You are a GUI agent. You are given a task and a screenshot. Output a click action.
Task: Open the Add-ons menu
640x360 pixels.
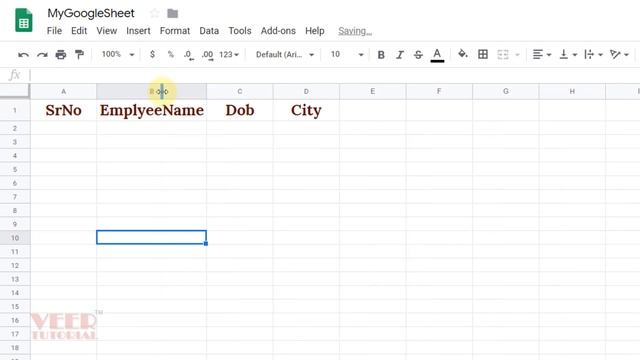(278, 31)
